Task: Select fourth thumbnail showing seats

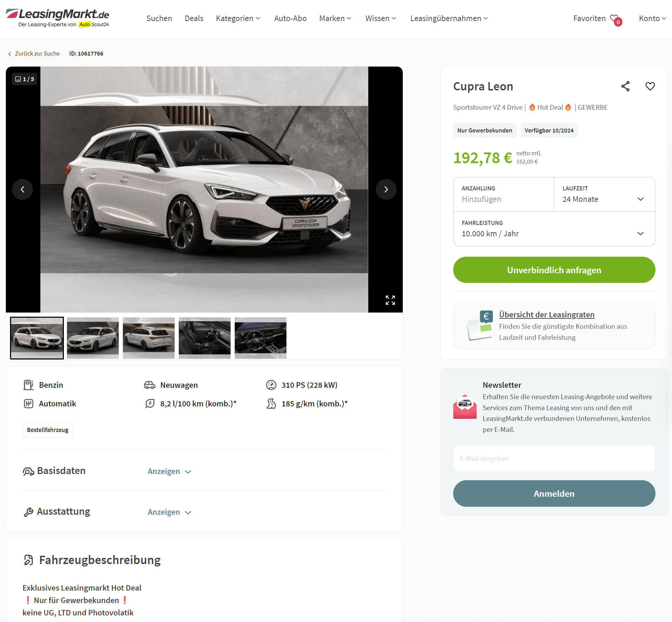Action: click(x=205, y=338)
